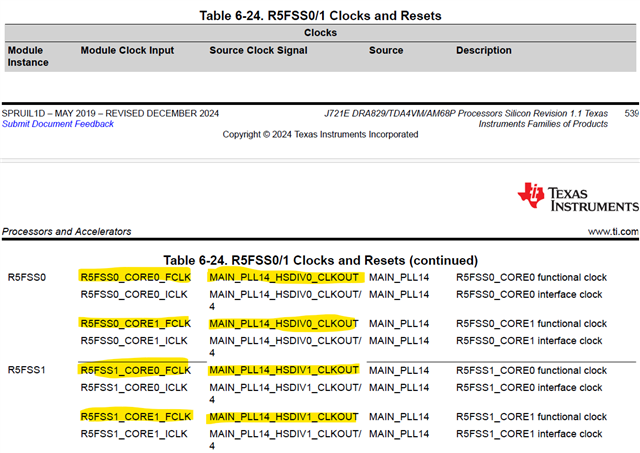Click the Module Instance column header
The image size is (640, 453).
tap(28, 56)
